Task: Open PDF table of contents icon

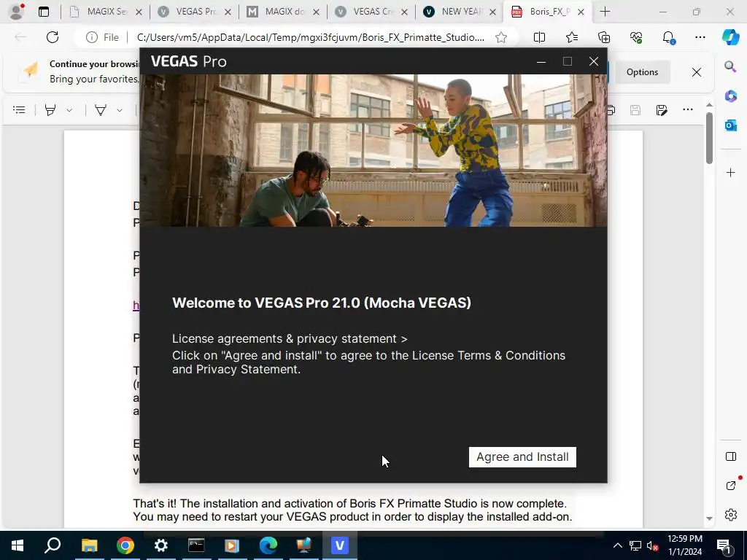Action: click(x=19, y=110)
